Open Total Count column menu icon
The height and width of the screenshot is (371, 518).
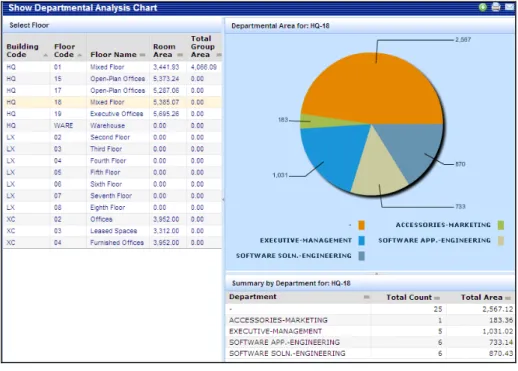point(437,298)
